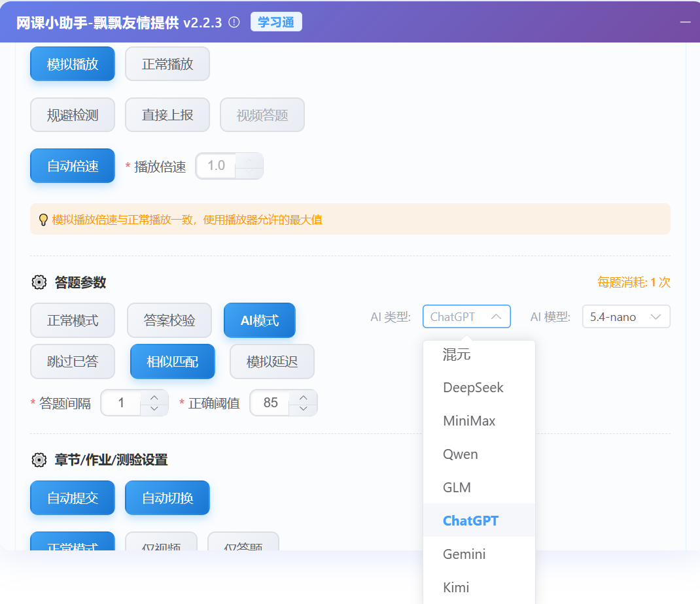Image resolution: width=700 pixels, height=604 pixels.
Task: Click the 自动提交 button
Action: click(x=73, y=498)
